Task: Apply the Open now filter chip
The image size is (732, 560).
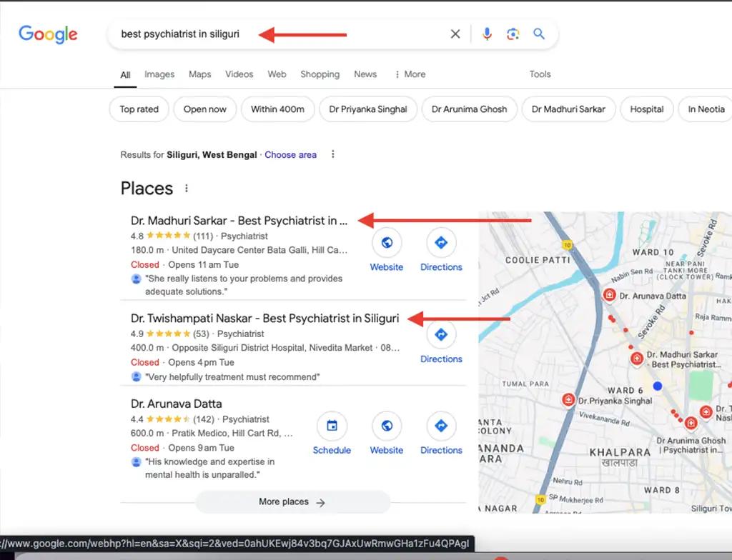Action: (x=204, y=109)
